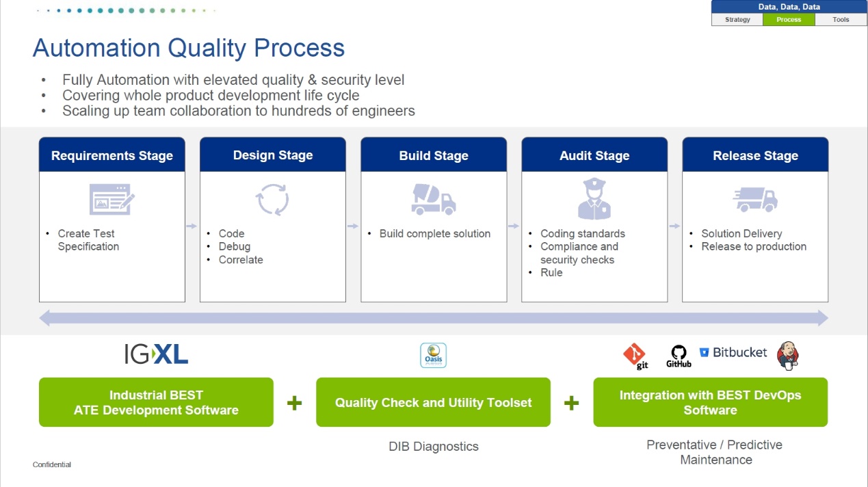The height and width of the screenshot is (487, 868).
Task: Select the Build Stage cement mixer icon
Action: [433, 199]
